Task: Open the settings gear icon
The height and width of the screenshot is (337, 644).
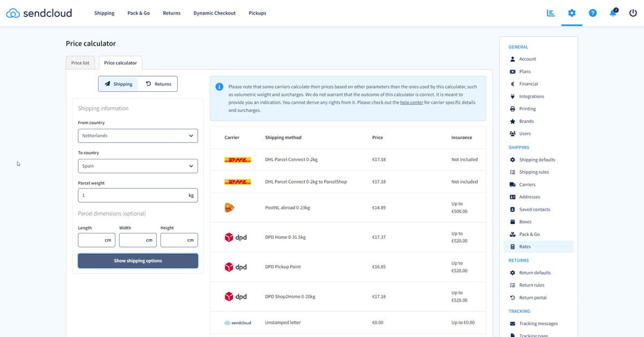Action: pos(572,13)
